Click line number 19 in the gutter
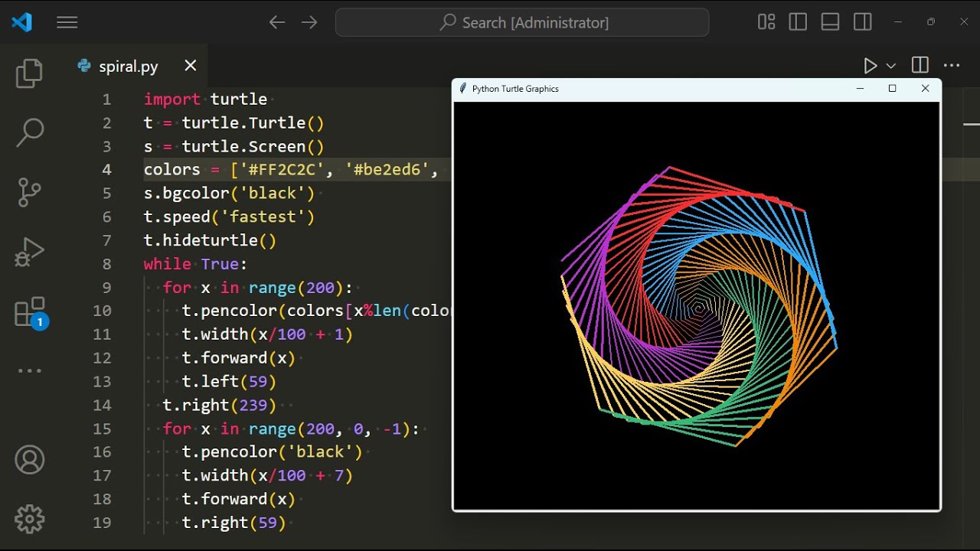The width and height of the screenshot is (980, 551). 103,523
